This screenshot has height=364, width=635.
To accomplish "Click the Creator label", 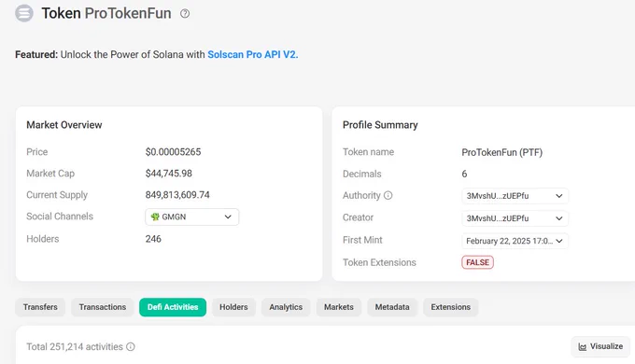I will [358, 217].
